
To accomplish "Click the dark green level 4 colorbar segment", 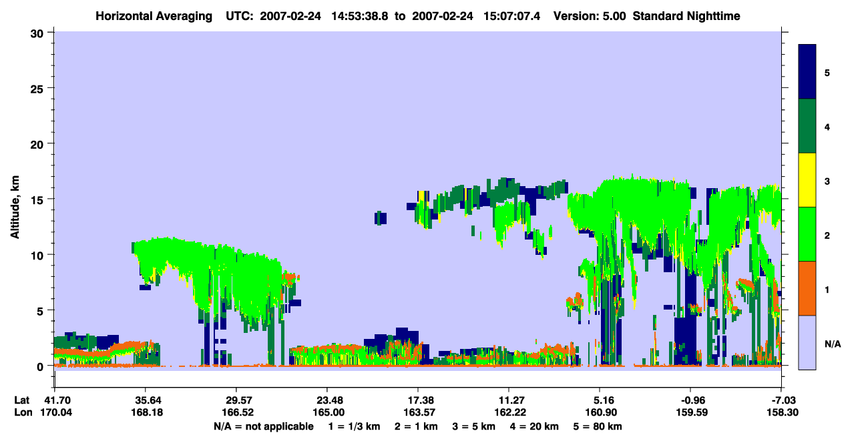I will click(807, 126).
